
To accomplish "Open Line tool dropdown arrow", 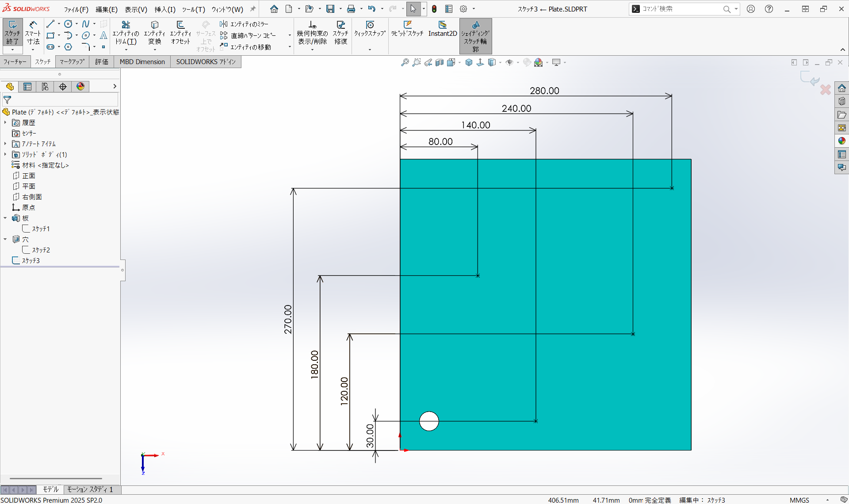I will pos(59,24).
